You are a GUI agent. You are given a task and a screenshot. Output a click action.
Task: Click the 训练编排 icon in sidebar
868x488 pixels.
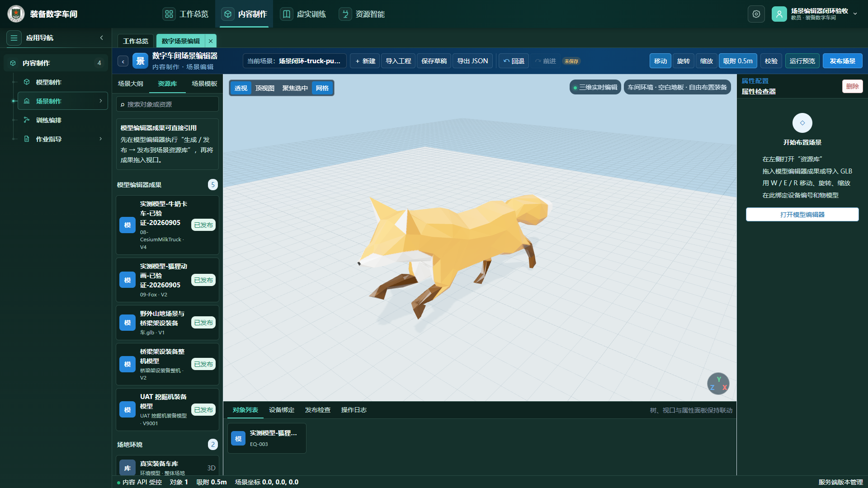tap(27, 120)
